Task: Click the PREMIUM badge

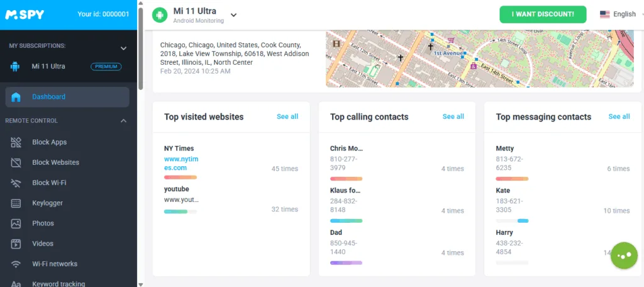Action: click(106, 67)
